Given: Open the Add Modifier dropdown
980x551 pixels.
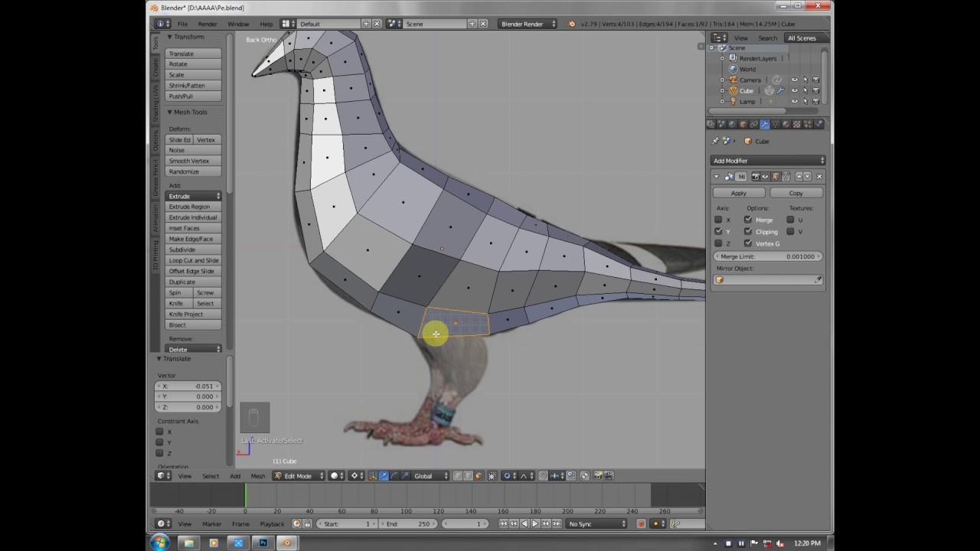Looking at the screenshot, I should pyautogui.click(x=768, y=161).
